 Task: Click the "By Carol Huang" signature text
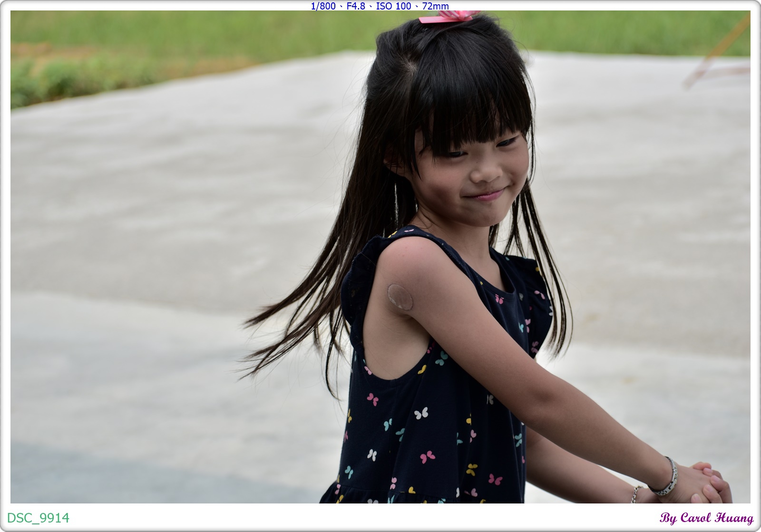706,518
